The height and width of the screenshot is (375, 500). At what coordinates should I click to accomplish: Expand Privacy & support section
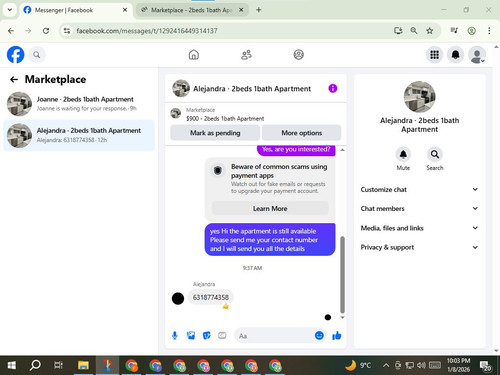(x=419, y=247)
